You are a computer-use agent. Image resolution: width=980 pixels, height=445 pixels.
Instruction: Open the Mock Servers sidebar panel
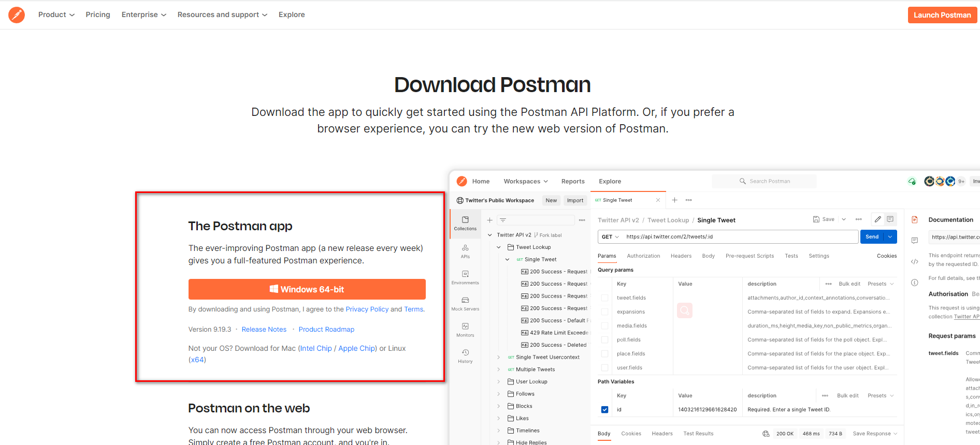[x=465, y=303]
